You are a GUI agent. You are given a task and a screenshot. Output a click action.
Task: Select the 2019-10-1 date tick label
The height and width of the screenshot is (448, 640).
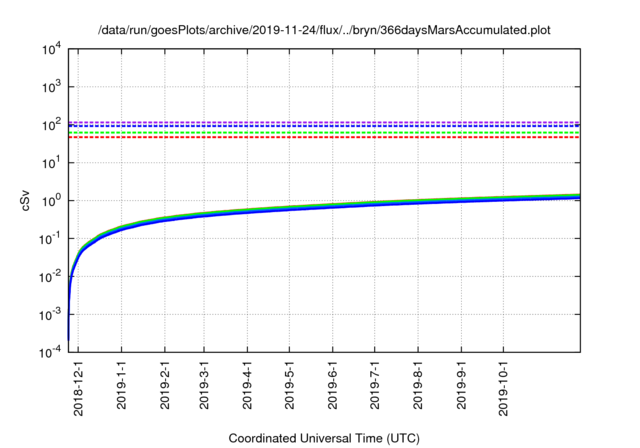[501, 389]
